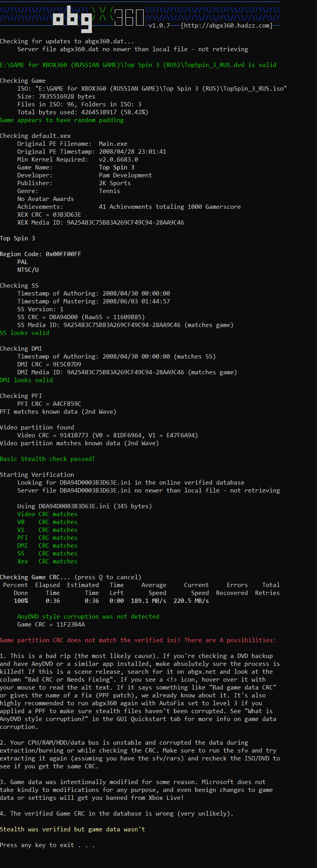317x868 pixels.
Task: Click the green 'SS looks valid' line
Action: [25, 333]
